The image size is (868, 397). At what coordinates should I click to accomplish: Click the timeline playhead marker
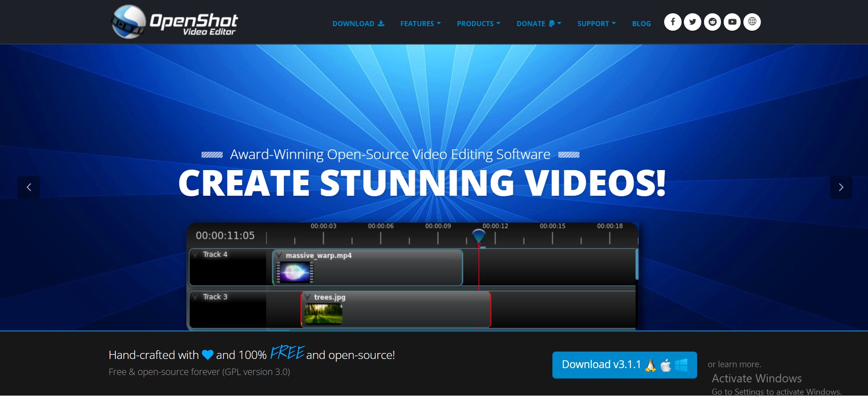(479, 236)
